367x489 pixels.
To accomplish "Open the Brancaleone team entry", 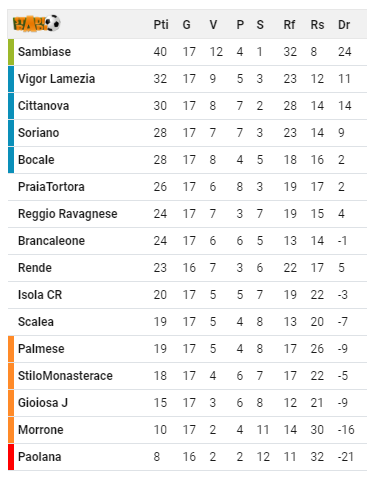I will tap(51, 241).
